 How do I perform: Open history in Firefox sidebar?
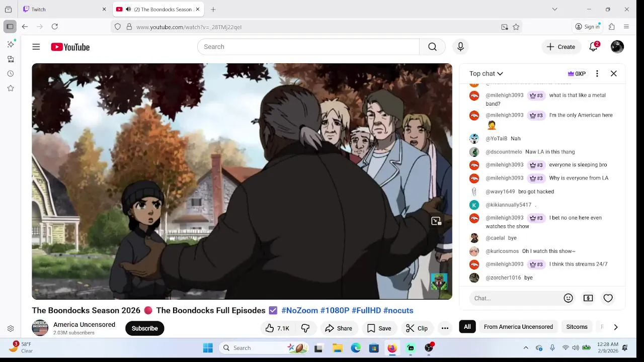pos(11,73)
